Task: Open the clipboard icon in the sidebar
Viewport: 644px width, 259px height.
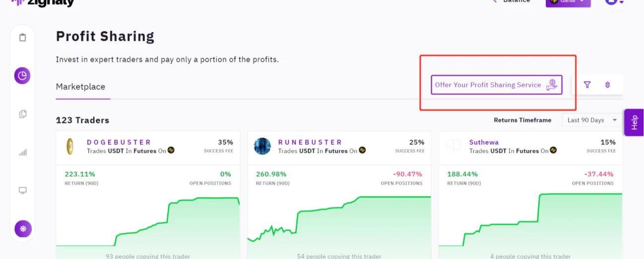Action: click(22, 38)
